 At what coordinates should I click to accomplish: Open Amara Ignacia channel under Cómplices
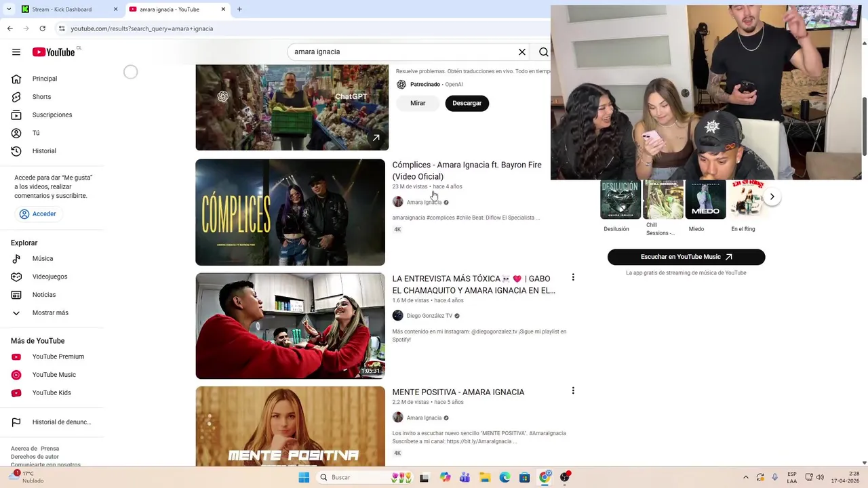424,202
